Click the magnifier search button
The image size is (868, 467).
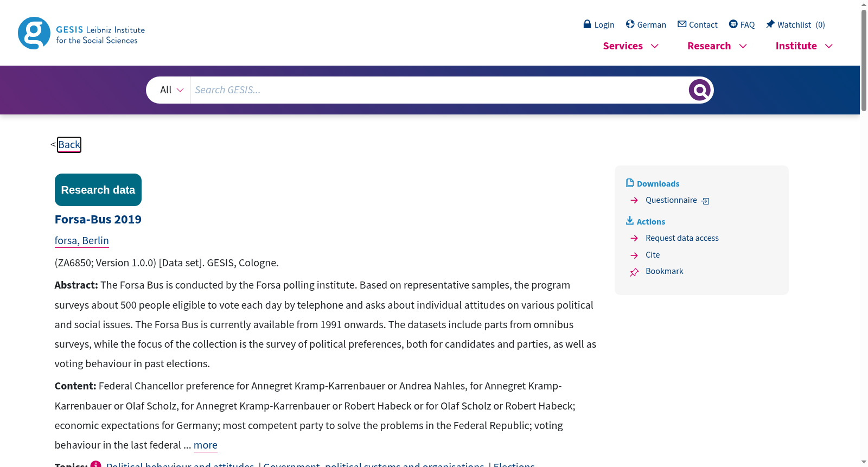[700, 90]
